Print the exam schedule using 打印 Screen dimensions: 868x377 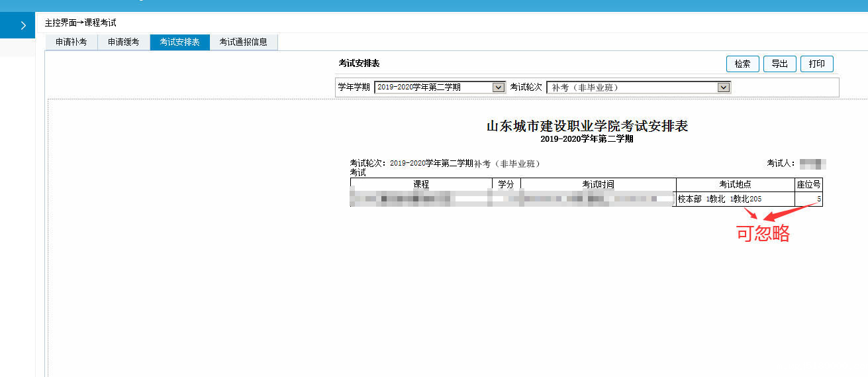point(816,64)
